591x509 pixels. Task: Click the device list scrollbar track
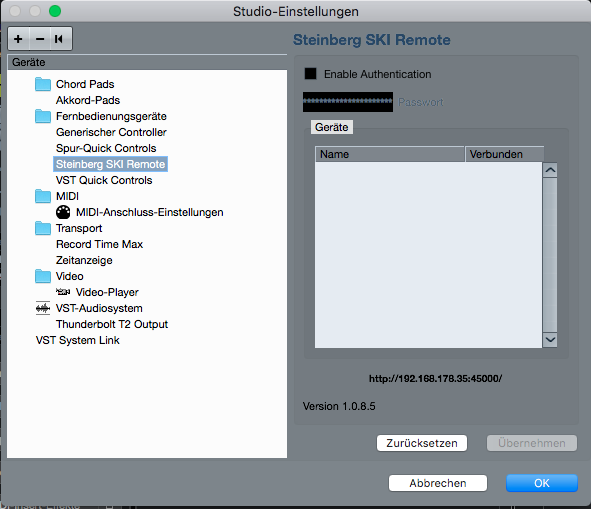[550, 255]
